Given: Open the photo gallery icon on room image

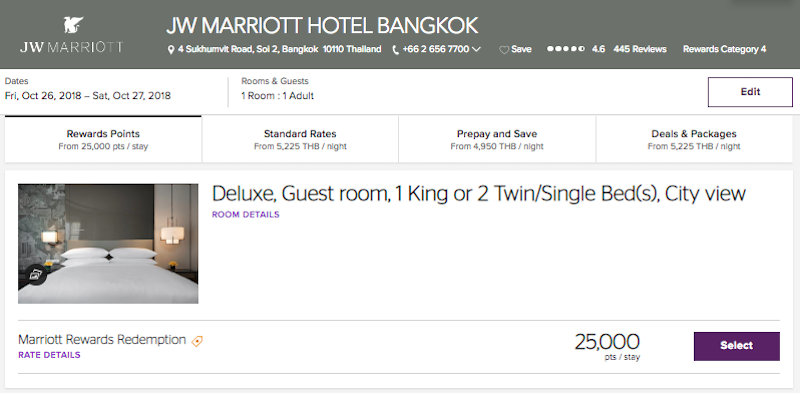Looking at the screenshot, I should [35, 275].
